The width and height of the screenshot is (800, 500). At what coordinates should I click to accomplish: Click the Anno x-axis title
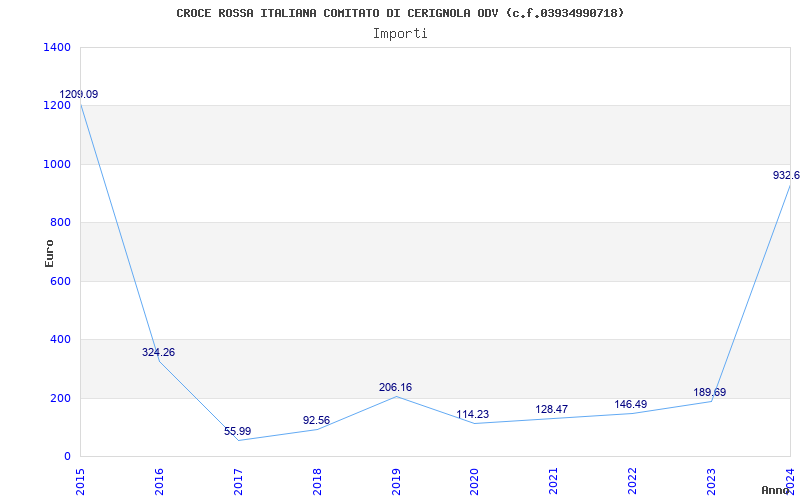(774, 490)
